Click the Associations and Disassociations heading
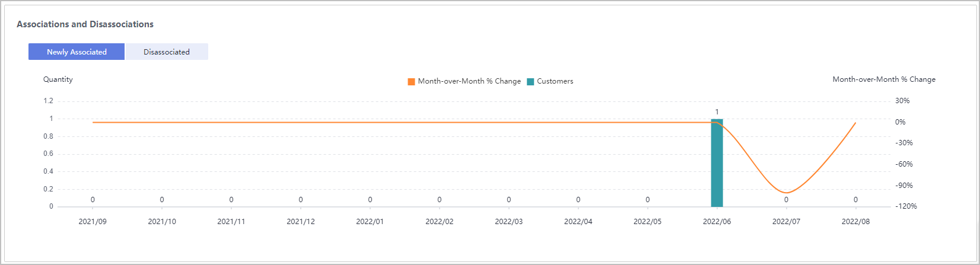 [85, 24]
